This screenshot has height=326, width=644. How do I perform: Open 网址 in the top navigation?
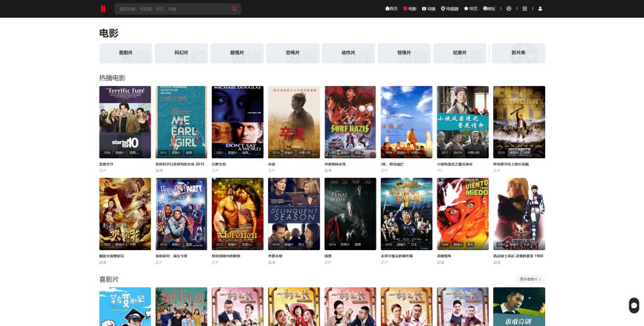pyautogui.click(x=489, y=9)
